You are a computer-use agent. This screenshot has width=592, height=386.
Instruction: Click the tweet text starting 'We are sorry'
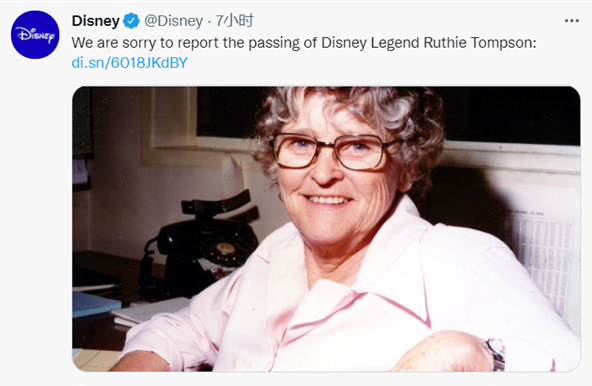point(304,43)
